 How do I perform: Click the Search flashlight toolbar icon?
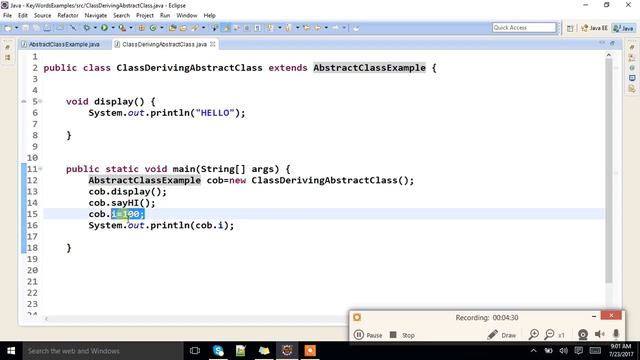(x=195, y=28)
